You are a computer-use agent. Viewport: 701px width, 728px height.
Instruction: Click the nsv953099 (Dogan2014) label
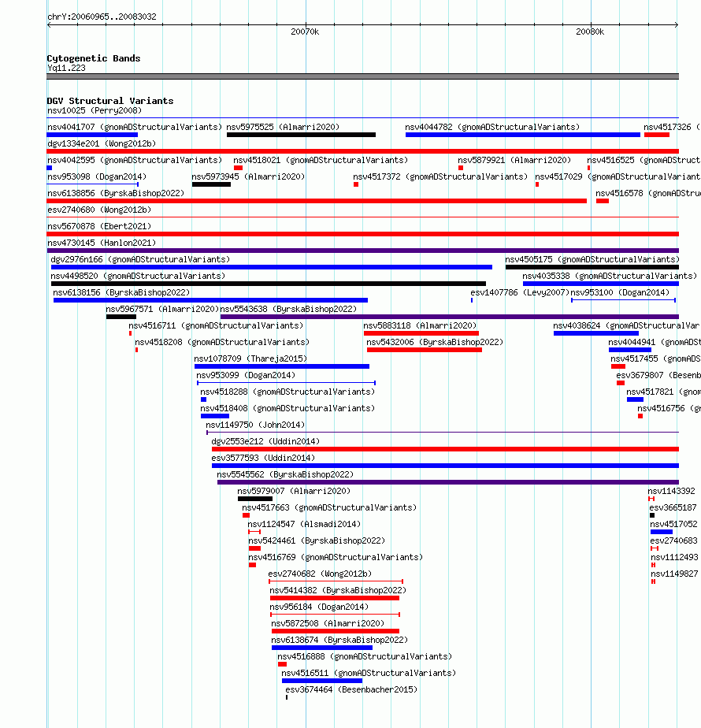coord(246,375)
